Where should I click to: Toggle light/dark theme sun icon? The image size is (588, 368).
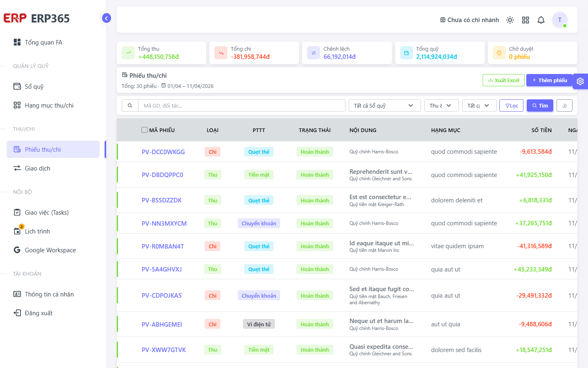[x=510, y=20]
